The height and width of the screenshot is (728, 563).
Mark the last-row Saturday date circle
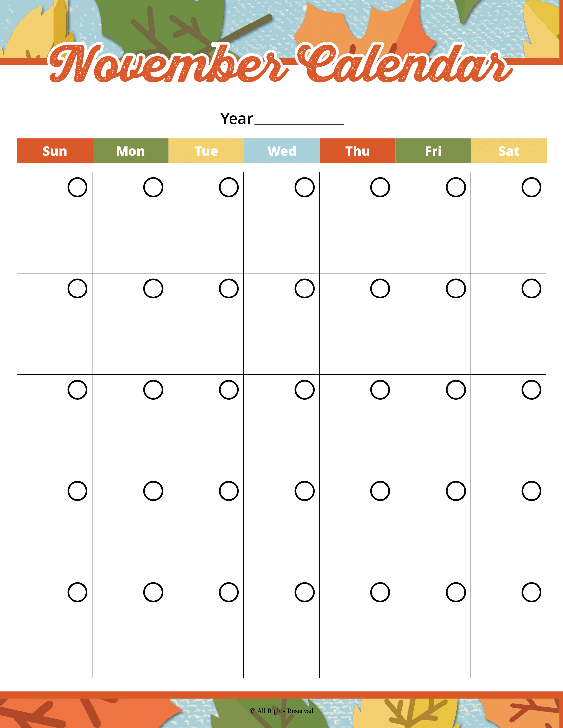coord(531,592)
